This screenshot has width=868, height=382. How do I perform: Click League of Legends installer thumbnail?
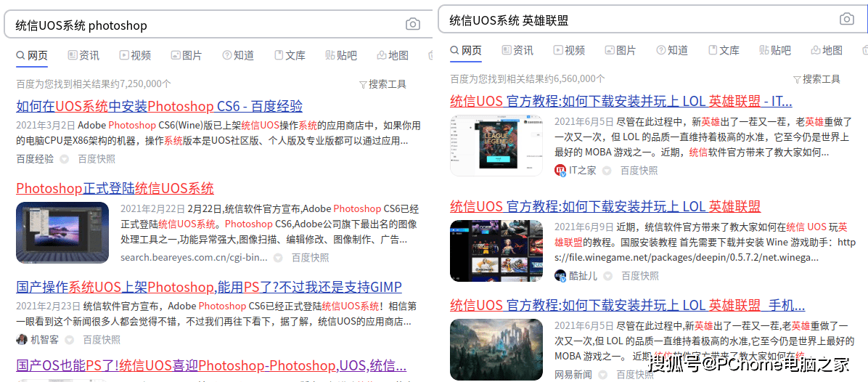496,145
